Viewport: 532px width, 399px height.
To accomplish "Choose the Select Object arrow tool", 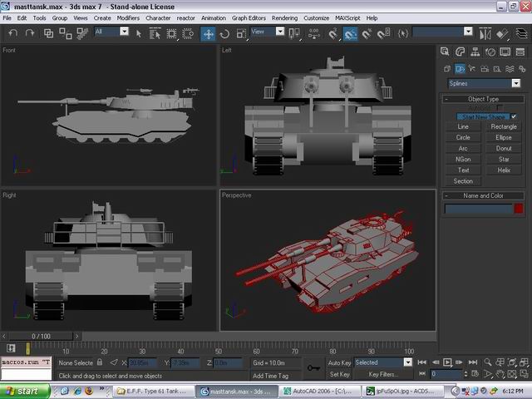I will click(139, 33).
